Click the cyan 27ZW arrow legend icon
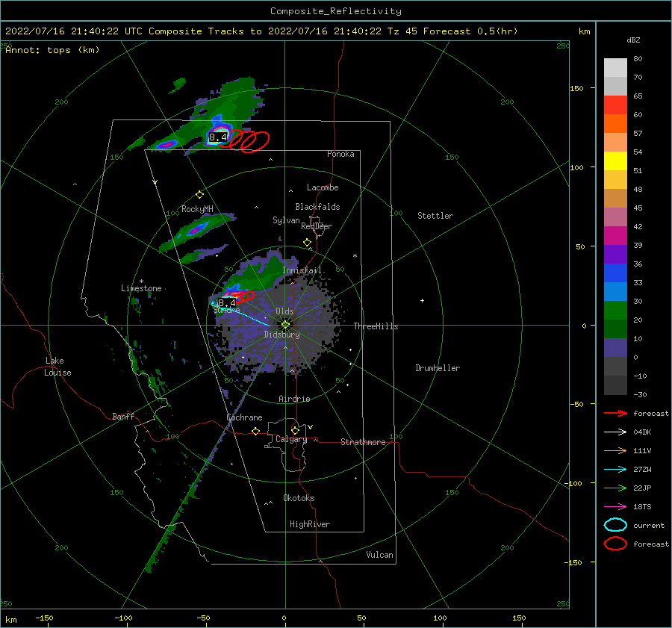This screenshot has height=628, width=672. tap(615, 470)
